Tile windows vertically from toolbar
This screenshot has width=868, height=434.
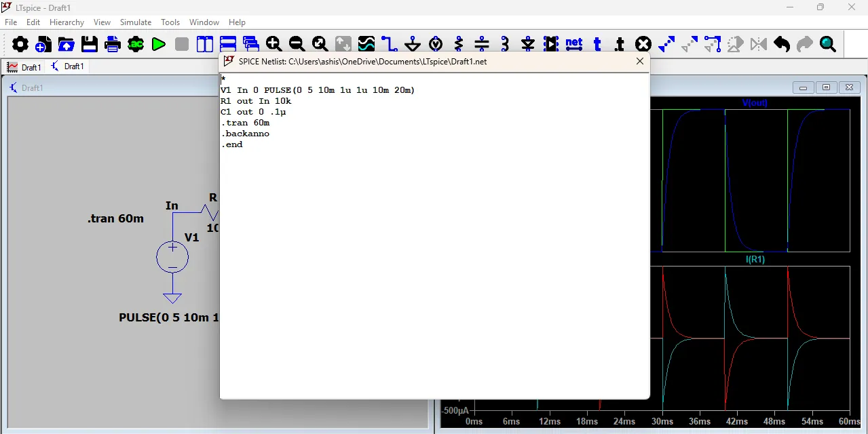(x=205, y=44)
